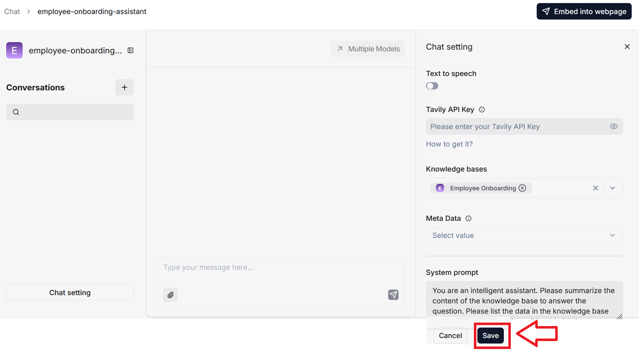This screenshot has width=644, height=350.
Task: Open the Meta Data Select value dropdown
Action: tap(524, 235)
